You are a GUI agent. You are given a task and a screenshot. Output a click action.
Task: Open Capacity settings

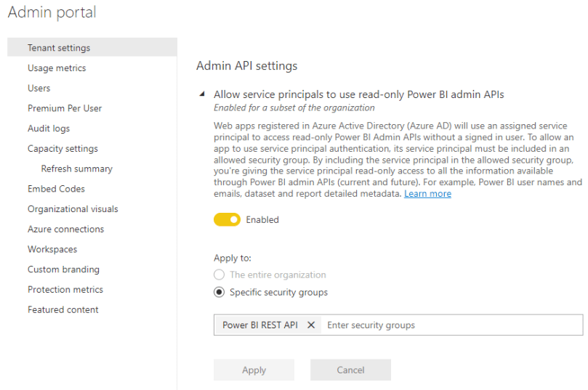pyautogui.click(x=63, y=149)
